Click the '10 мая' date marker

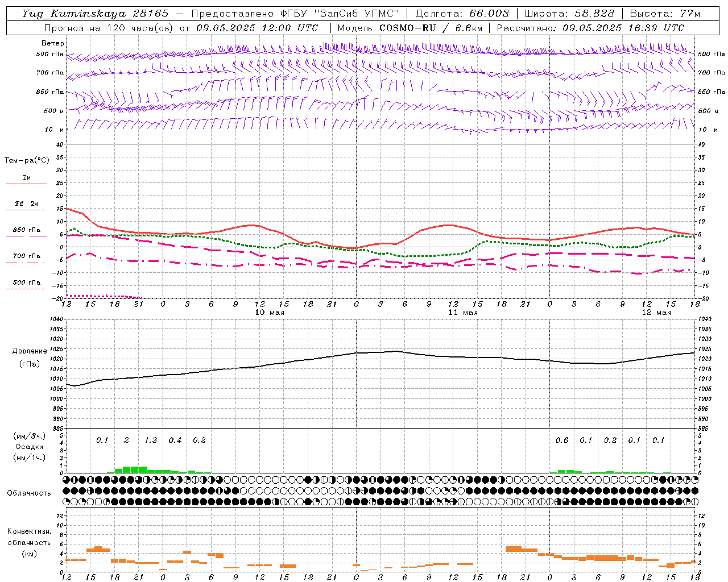pos(269,313)
